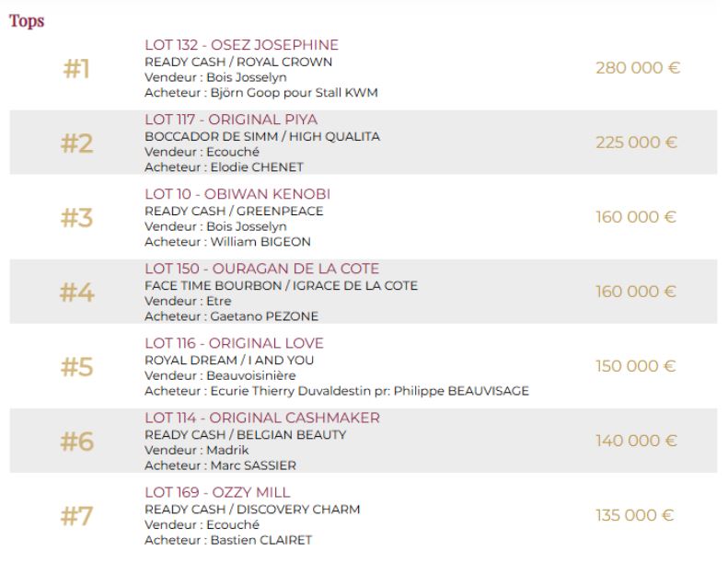Click the #4 rank number
This screenshot has width=728, height=574.
tap(77, 293)
